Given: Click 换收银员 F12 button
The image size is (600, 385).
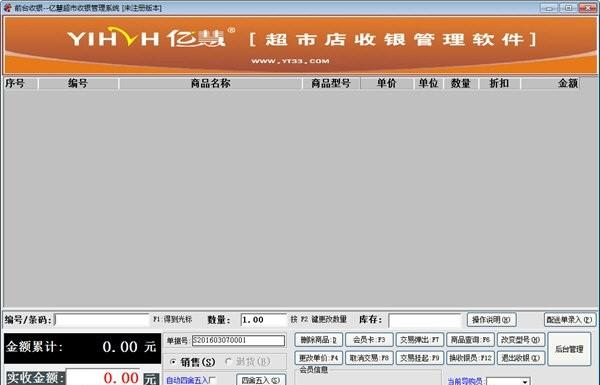Looking at the screenshot, I should (470, 358).
